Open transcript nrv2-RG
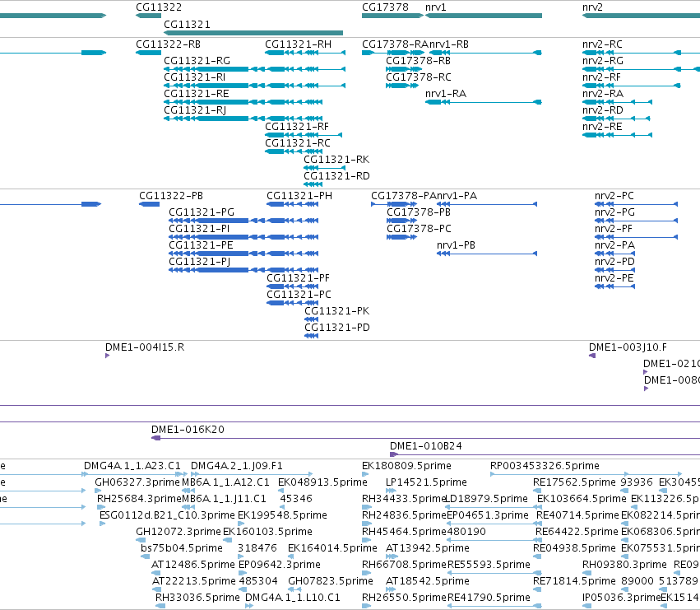 pyautogui.click(x=641, y=69)
